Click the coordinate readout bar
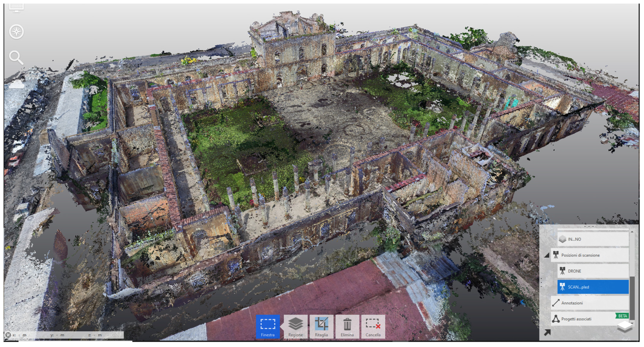 pos(63,335)
